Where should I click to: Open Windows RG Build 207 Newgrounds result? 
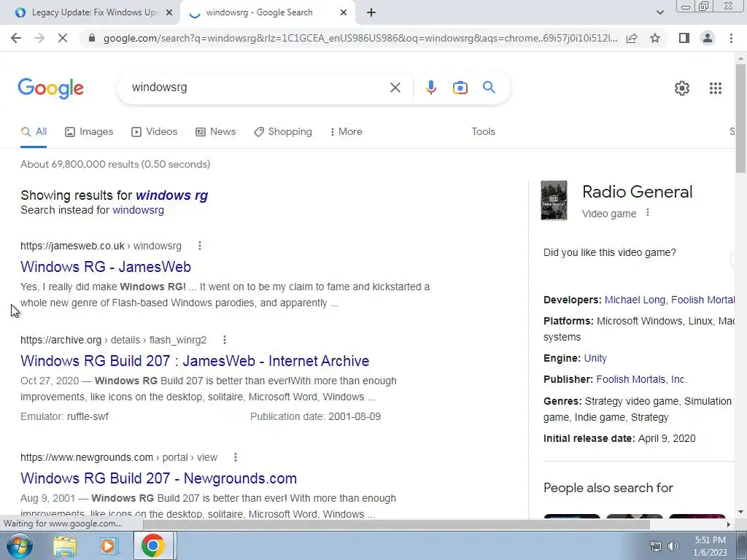tap(158, 478)
